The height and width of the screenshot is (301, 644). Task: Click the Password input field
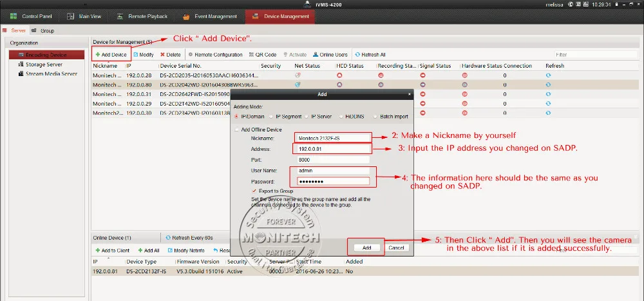[x=333, y=181]
